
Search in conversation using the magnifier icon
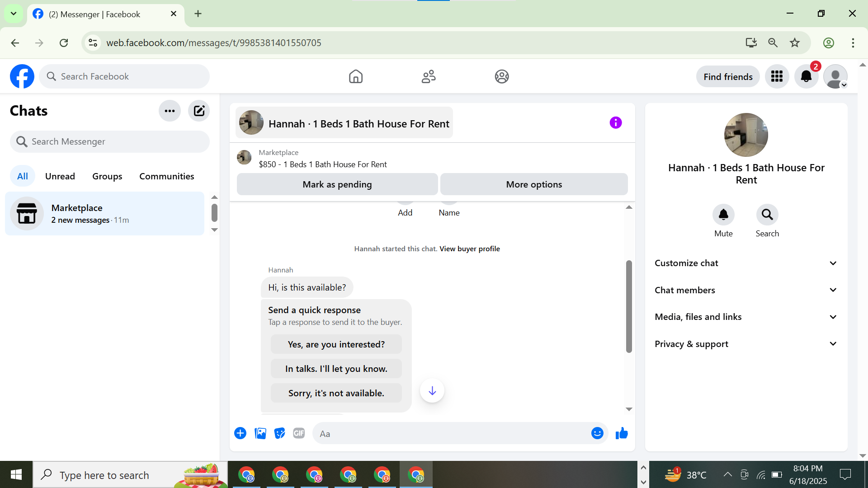(767, 215)
